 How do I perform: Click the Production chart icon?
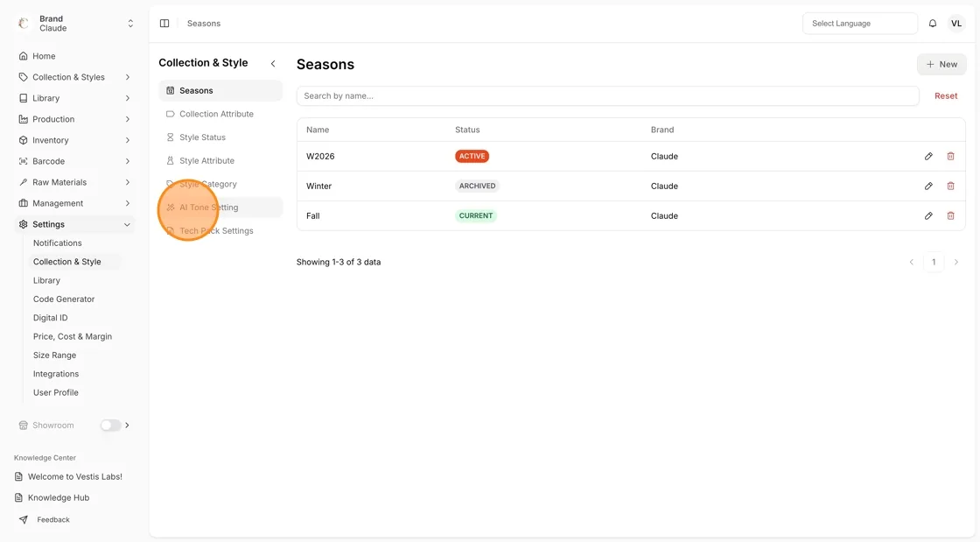pyautogui.click(x=23, y=119)
